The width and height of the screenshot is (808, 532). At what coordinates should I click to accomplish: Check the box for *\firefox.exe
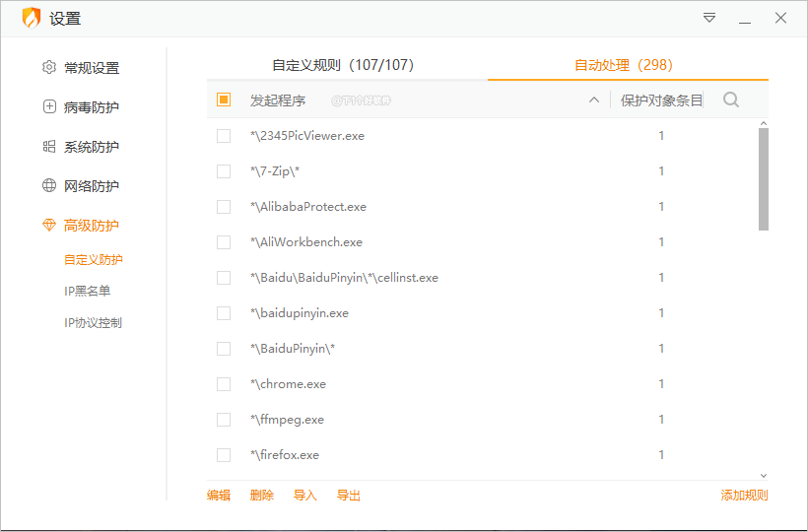click(224, 455)
